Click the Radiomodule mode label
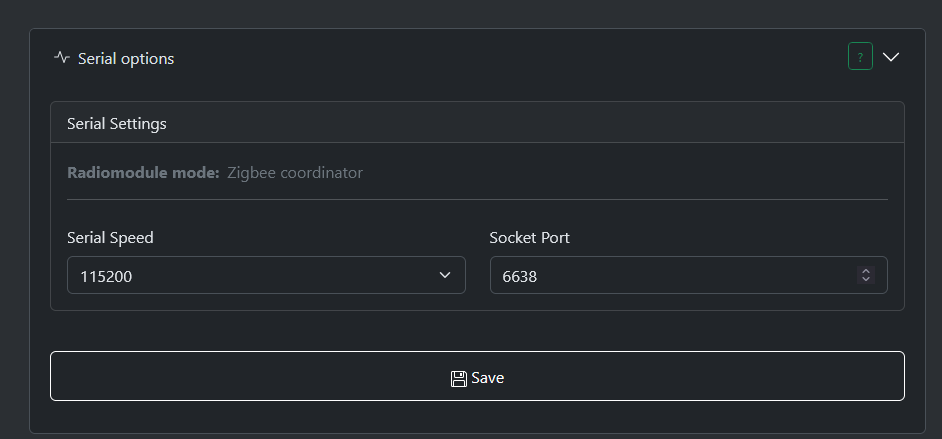The height and width of the screenshot is (439, 942). point(143,173)
